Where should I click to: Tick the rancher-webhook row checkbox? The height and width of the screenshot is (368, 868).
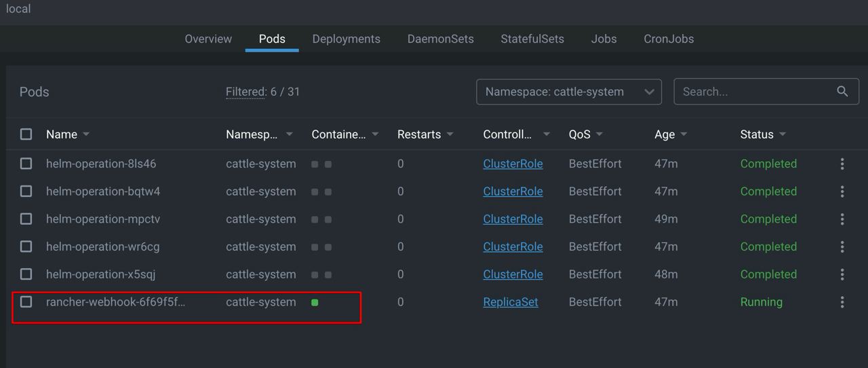pos(26,301)
